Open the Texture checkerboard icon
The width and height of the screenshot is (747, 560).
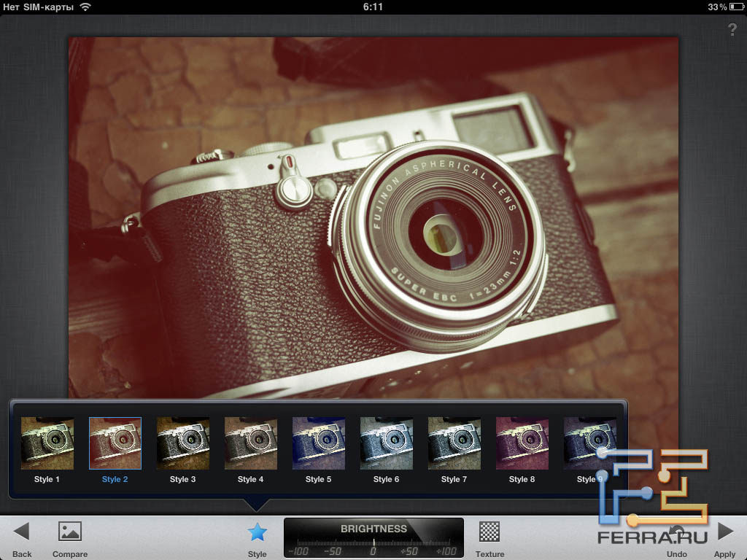(x=489, y=532)
